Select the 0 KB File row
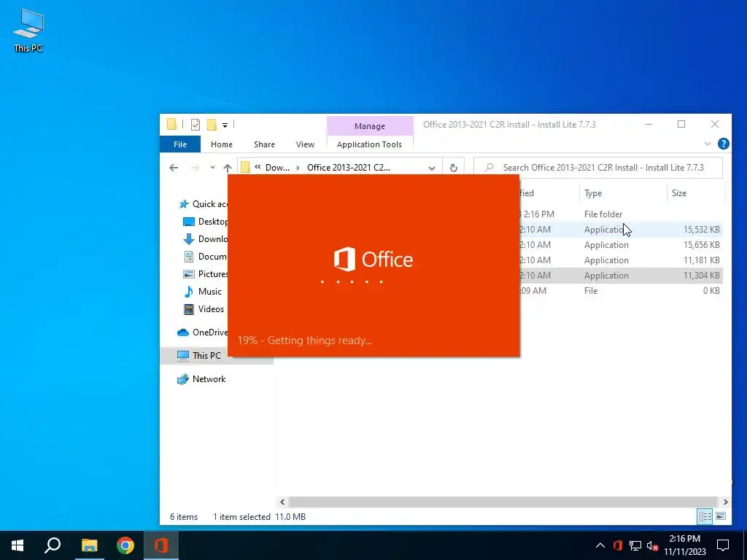The width and height of the screenshot is (747, 560). click(619, 290)
